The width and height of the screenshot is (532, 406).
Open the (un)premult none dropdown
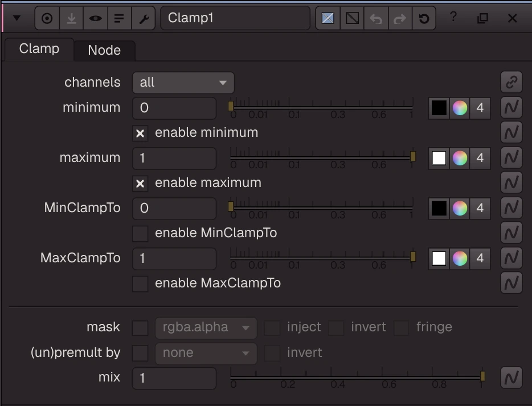(x=206, y=354)
